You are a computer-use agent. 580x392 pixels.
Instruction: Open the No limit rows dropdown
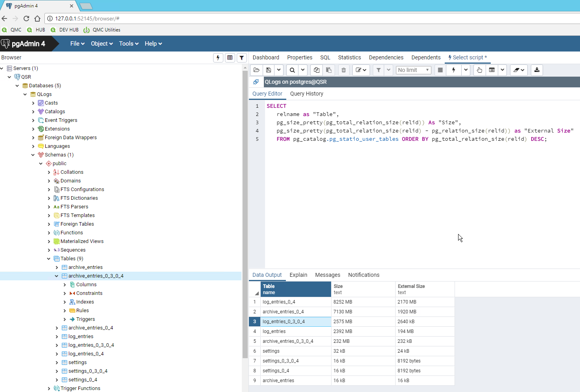pyautogui.click(x=413, y=70)
